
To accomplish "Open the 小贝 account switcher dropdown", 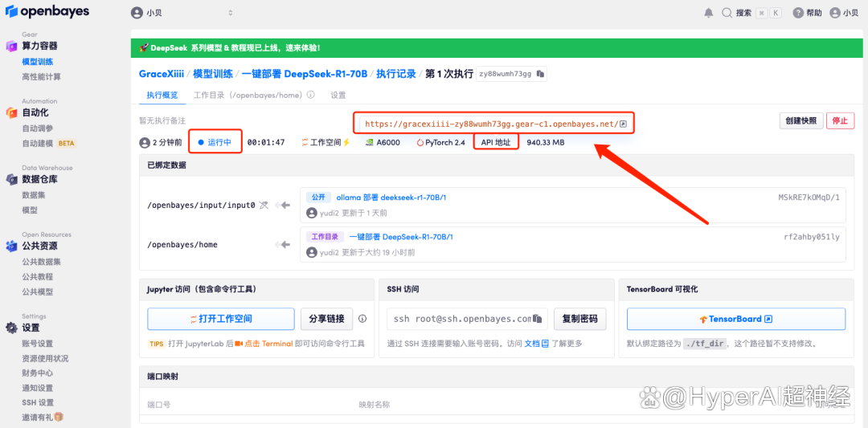I will (182, 13).
